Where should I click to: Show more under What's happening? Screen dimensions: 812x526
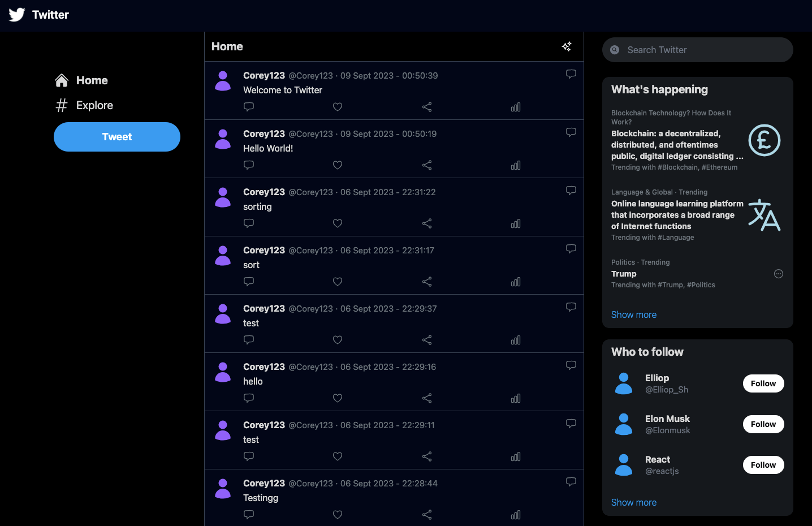[634, 314]
